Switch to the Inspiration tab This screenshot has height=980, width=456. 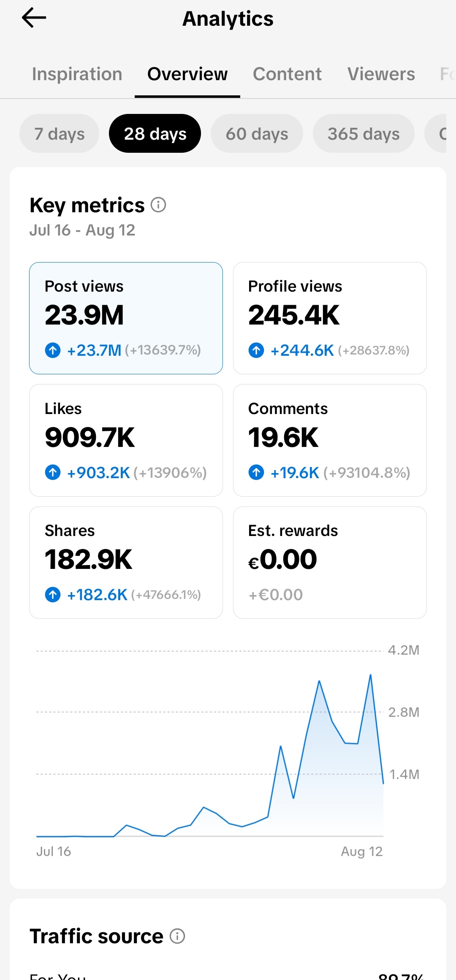click(x=77, y=74)
